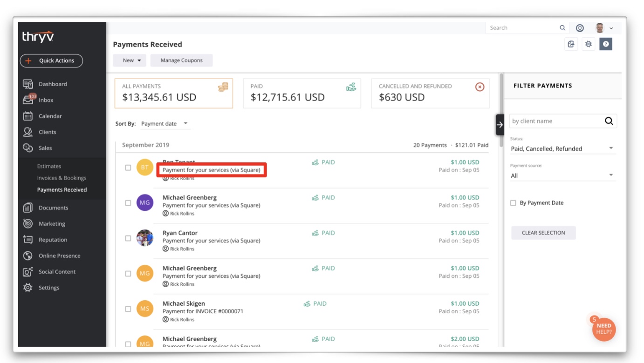Open the Documents sidebar icon
Screen dimensions: 644x363
pos(28,208)
